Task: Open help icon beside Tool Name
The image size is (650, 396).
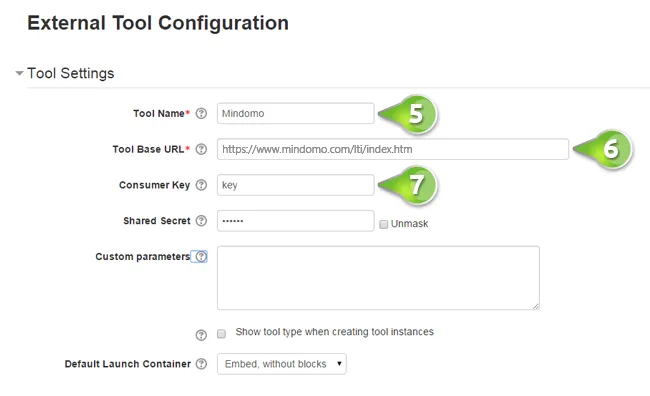Action: point(201,113)
